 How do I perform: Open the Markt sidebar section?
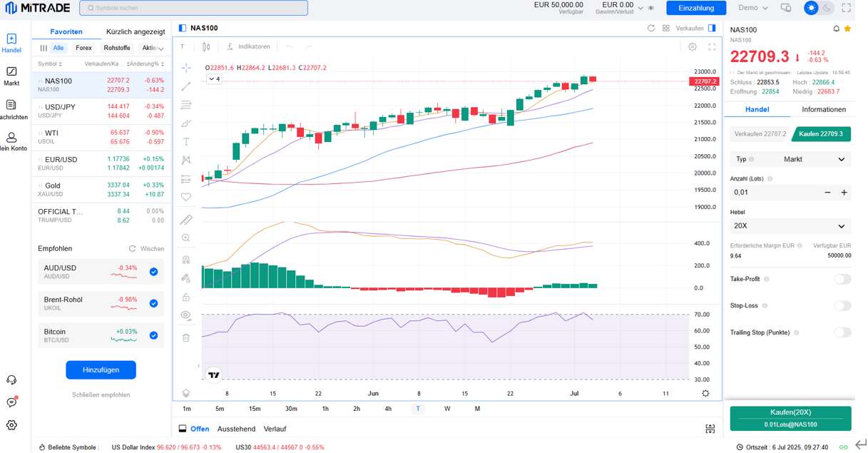coord(11,76)
